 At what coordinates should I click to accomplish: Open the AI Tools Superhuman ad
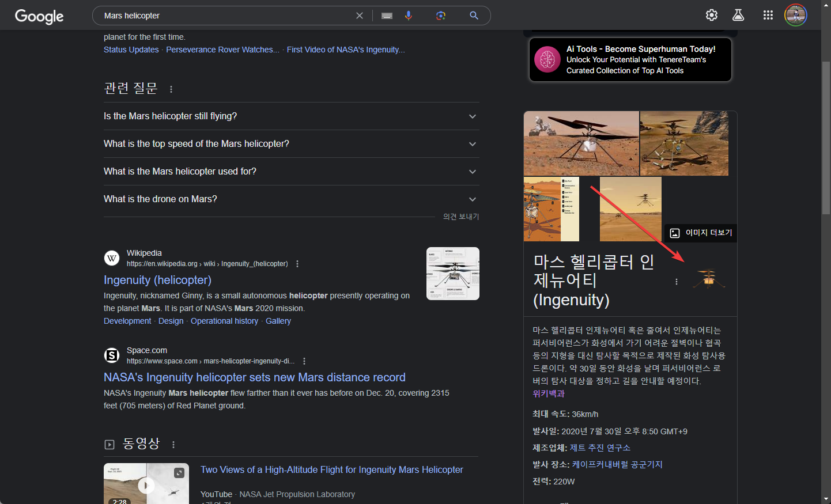pyautogui.click(x=630, y=60)
